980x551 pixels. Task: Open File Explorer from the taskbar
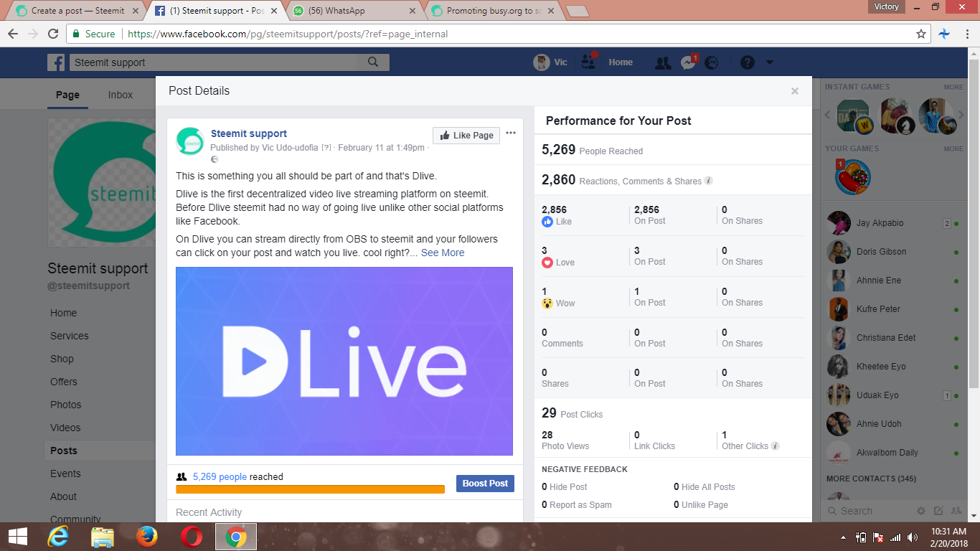coord(103,537)
